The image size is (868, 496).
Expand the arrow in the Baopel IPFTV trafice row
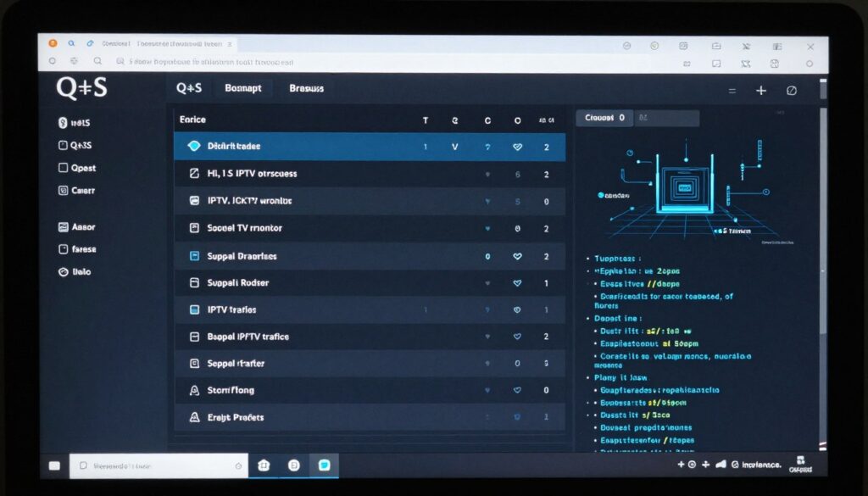[x=487, y=337]
